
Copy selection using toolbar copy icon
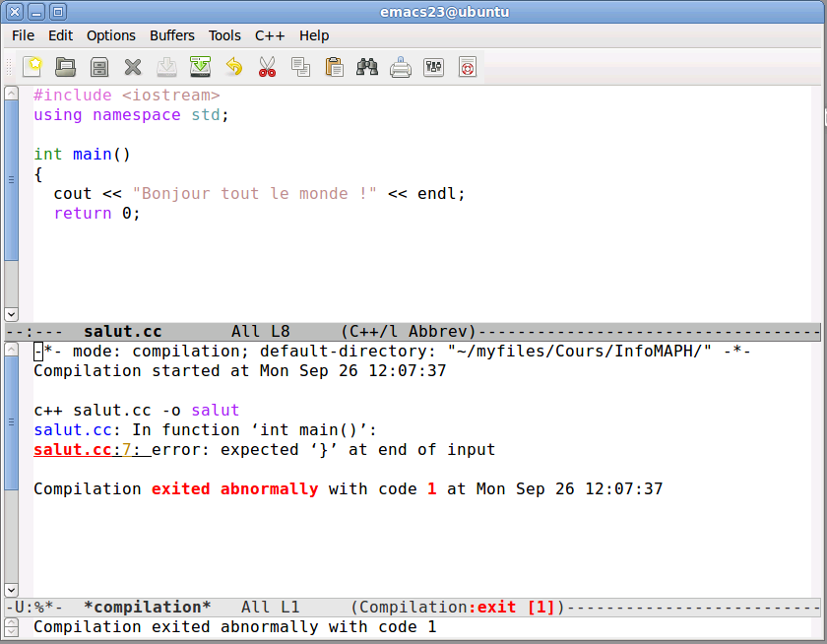pyautogui.click(x=300, y=67)
